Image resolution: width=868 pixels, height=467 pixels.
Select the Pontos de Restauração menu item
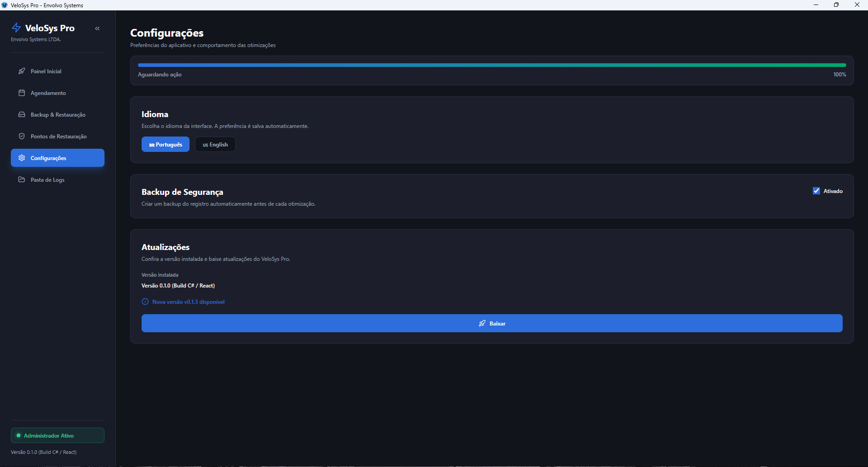pos(57,136)
